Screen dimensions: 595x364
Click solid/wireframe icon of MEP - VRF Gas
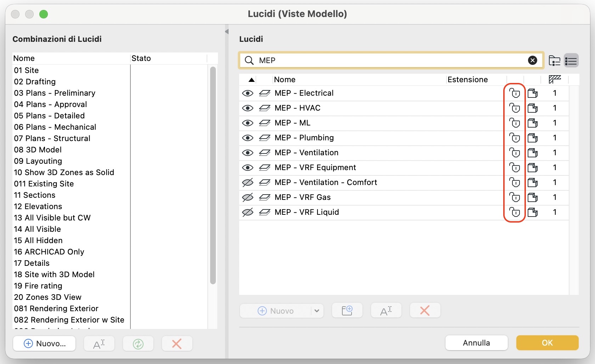click(533, 197)
